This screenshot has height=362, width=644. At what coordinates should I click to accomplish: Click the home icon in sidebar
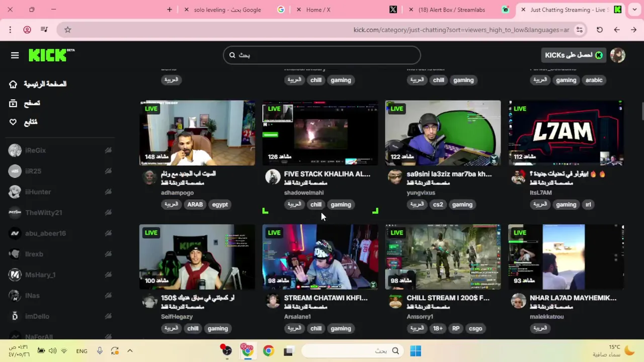click(13, 84)
